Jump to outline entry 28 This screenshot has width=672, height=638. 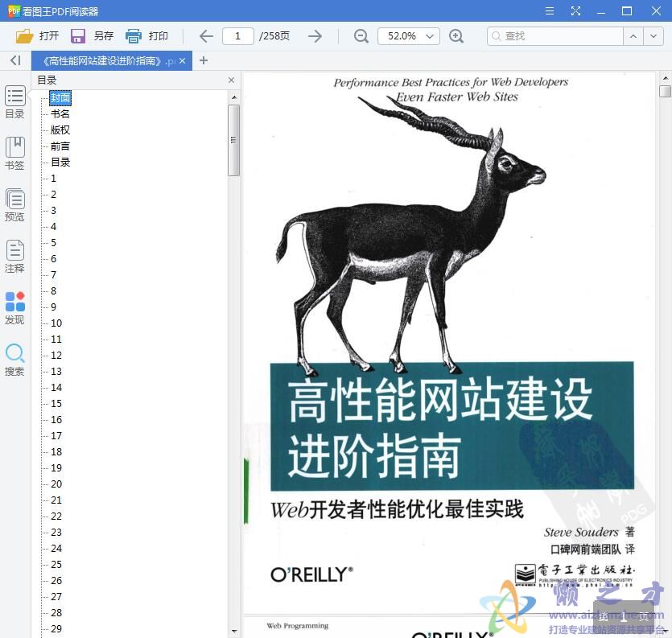click(56, 613)
